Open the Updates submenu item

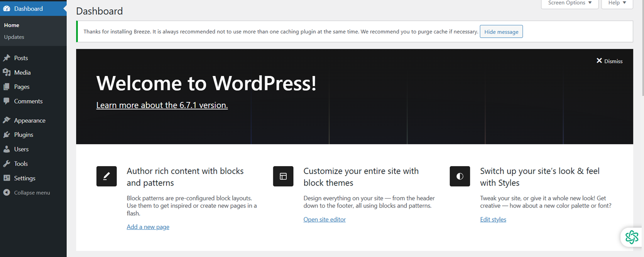tap(14, 37)
